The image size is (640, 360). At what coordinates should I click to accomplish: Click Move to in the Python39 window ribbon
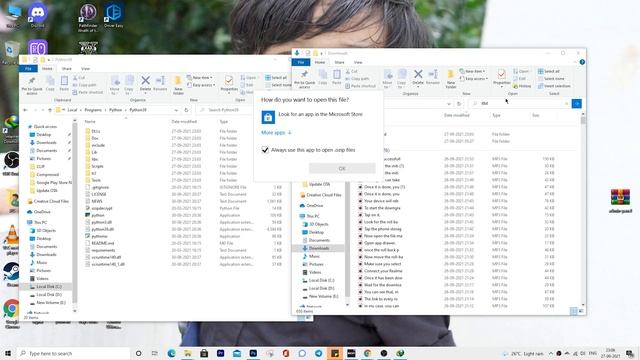tap(115, 84)
